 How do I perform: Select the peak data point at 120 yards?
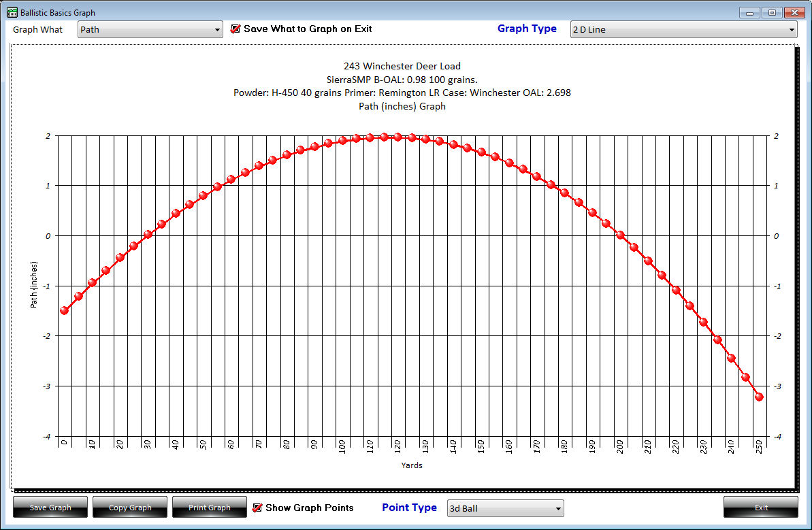(398, 137)
